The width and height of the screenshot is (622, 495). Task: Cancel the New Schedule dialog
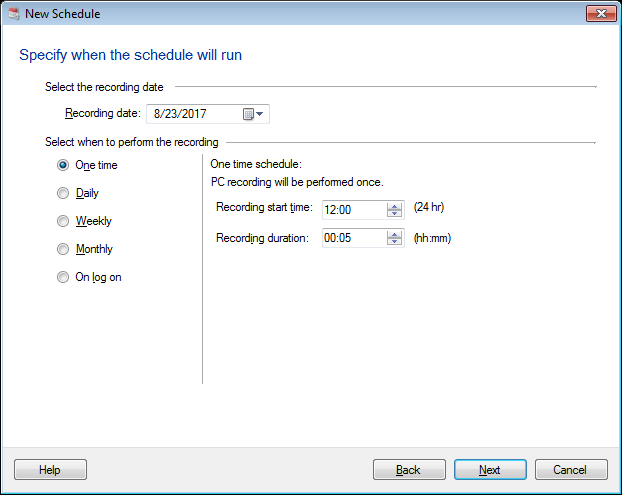click(x=571, y=470)
